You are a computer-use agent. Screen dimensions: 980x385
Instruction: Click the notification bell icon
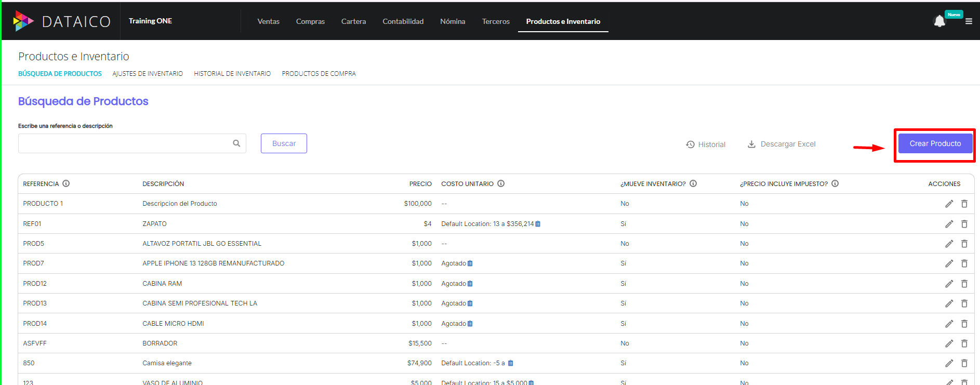click(939, 21)
